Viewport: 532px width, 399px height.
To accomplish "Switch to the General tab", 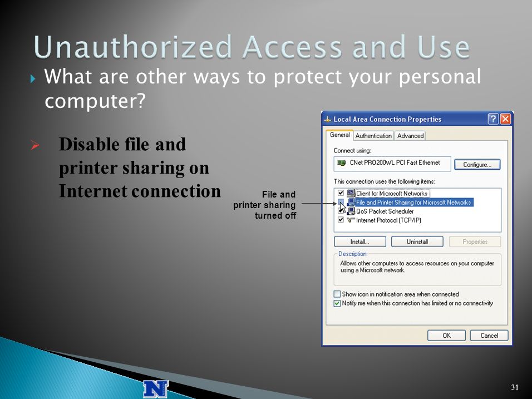I will pos(339,135).
